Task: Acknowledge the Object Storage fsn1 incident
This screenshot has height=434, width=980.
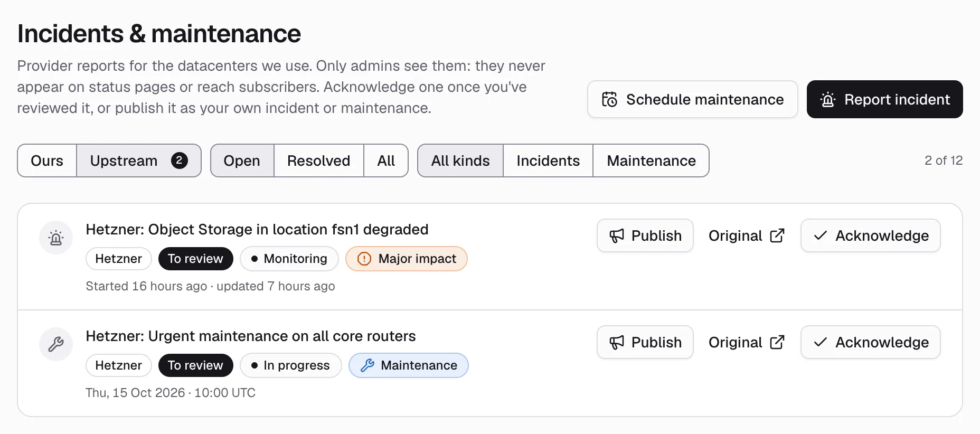Action: click(x=871, y=235)
